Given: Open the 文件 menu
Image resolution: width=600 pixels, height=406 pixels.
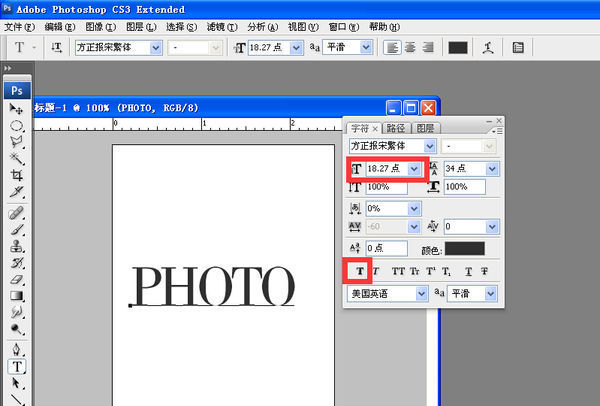Looking at the screenshot, I should click(20, 27).
